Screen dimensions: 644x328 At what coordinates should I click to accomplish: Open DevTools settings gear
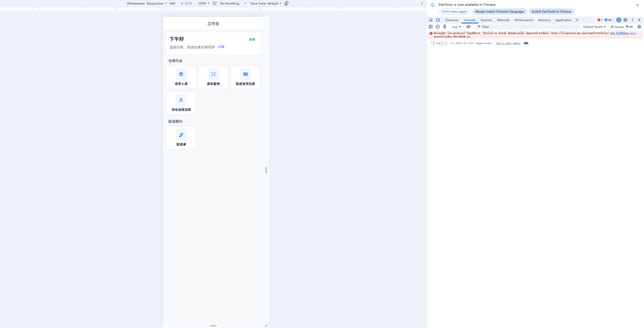pyautogui.click(x=625, y=20)
